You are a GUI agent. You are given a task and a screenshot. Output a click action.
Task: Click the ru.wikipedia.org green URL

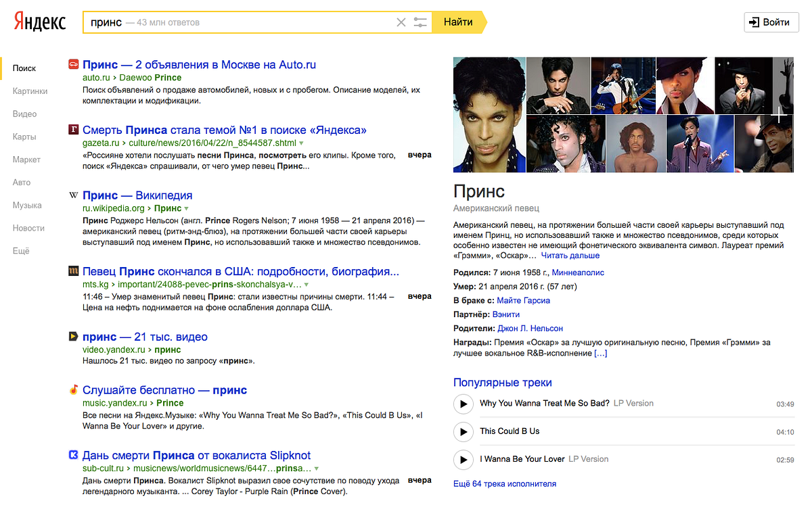point(114,208)
